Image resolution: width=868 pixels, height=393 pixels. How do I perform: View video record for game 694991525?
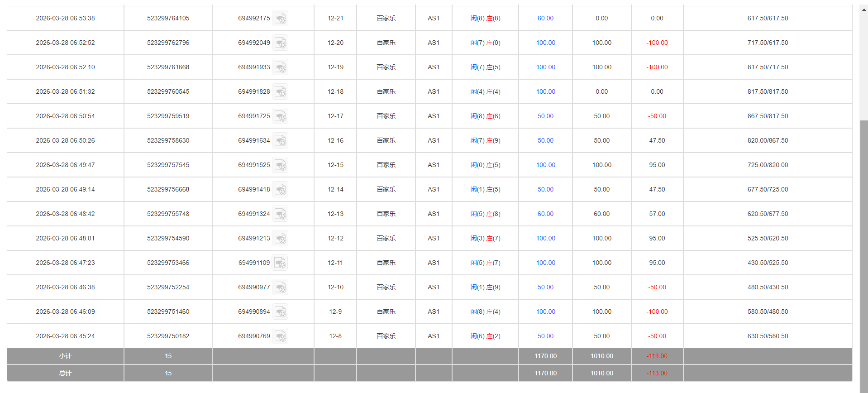click(280, 165)
